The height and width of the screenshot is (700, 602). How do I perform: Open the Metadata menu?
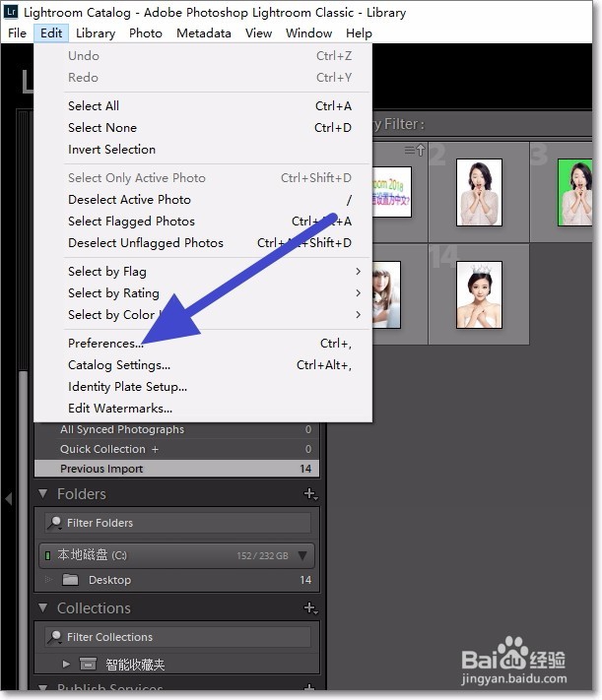(x=203, y=33)
